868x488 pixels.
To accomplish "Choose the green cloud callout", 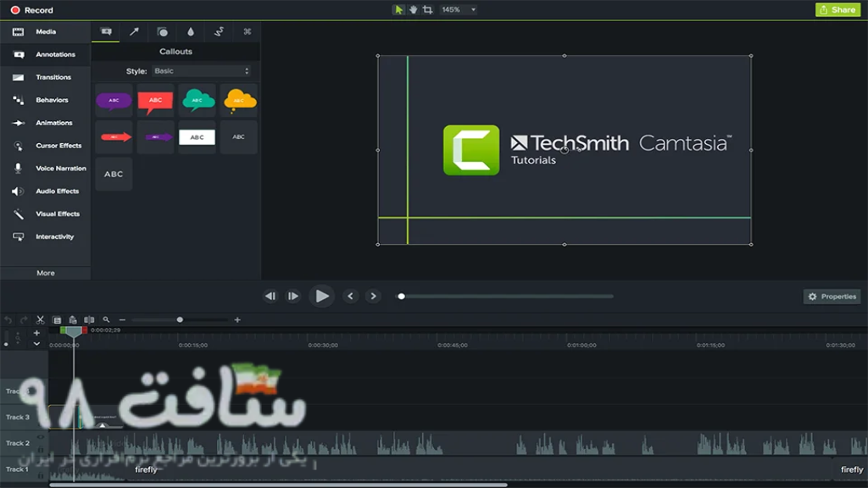I will [197, 101].
